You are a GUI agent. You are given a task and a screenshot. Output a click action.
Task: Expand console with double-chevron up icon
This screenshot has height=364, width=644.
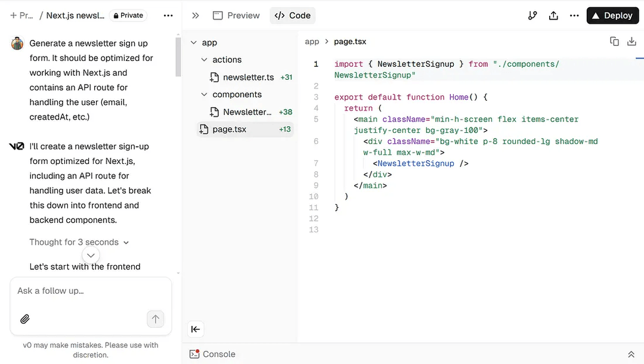coord(631,354)
